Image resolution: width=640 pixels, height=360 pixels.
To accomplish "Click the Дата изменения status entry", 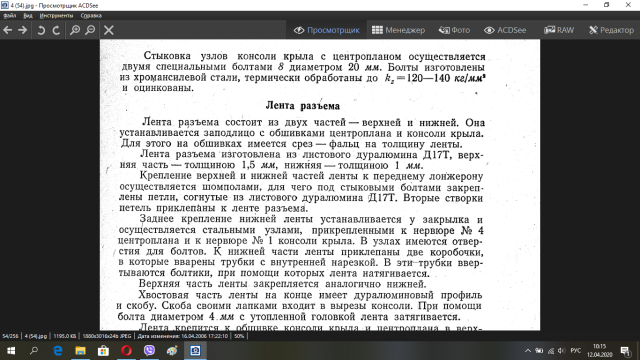I will [x=182, y=336].
